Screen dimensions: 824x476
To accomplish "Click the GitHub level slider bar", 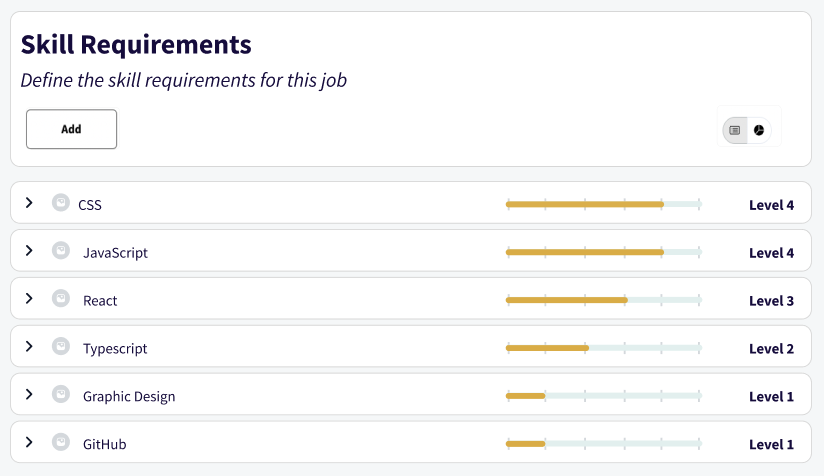I will (x=603, y=444).
